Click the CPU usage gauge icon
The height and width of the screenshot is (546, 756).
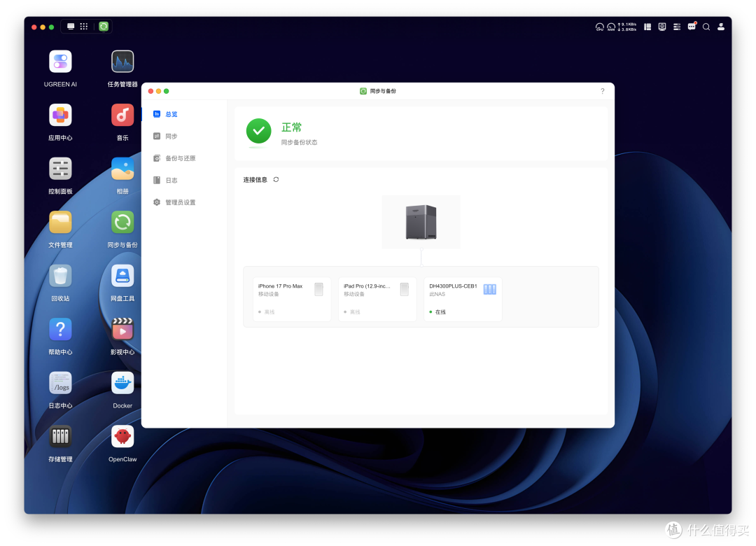[x=599, y=27]
